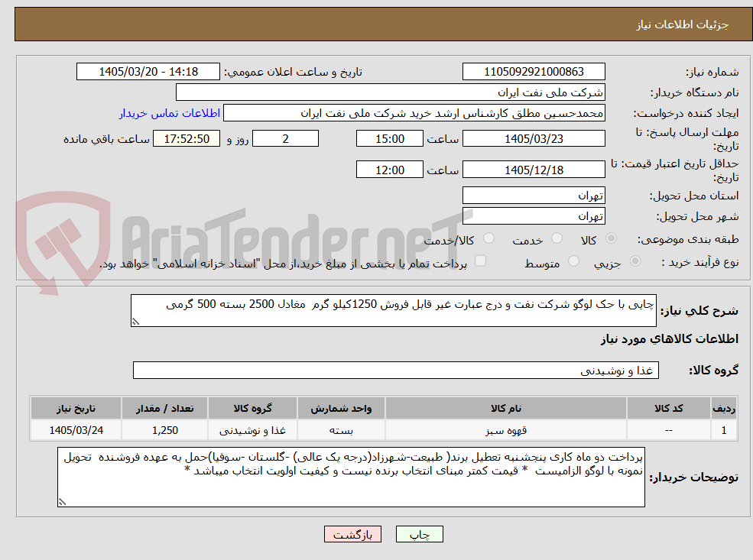Viewport: 753px width, 560px height.
Task: Click the request number field 1105092921000863
Action: (x=534, y=72)
